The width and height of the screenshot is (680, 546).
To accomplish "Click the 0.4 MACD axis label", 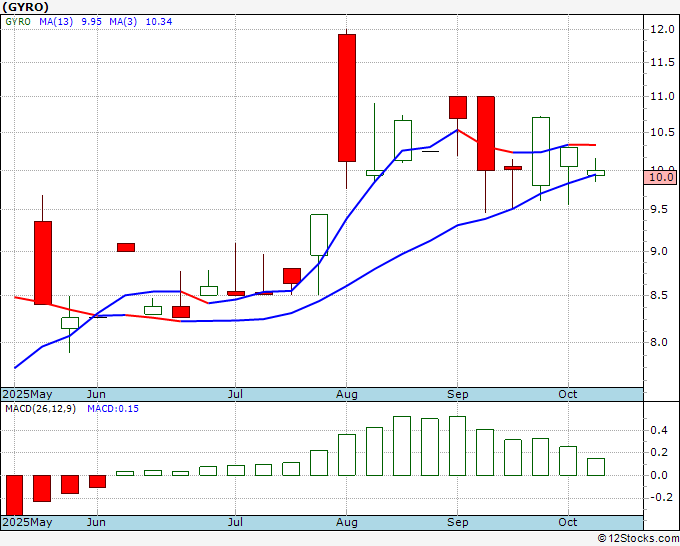I will click(x=659, y=430).
